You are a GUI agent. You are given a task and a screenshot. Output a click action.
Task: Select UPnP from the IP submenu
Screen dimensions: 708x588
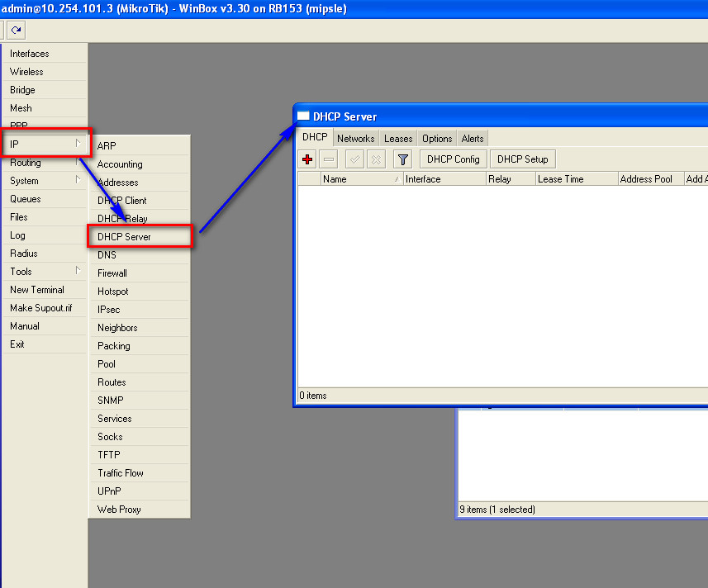point(140,491)
